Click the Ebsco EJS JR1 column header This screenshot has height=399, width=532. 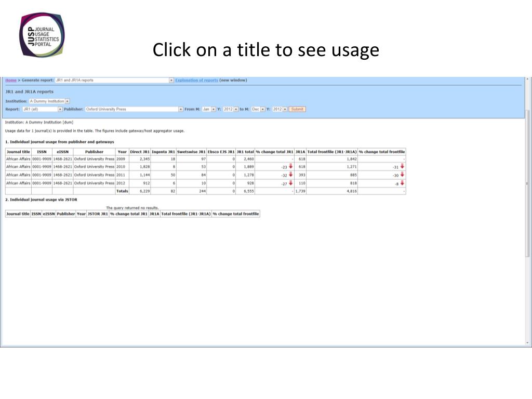(221, 152)
